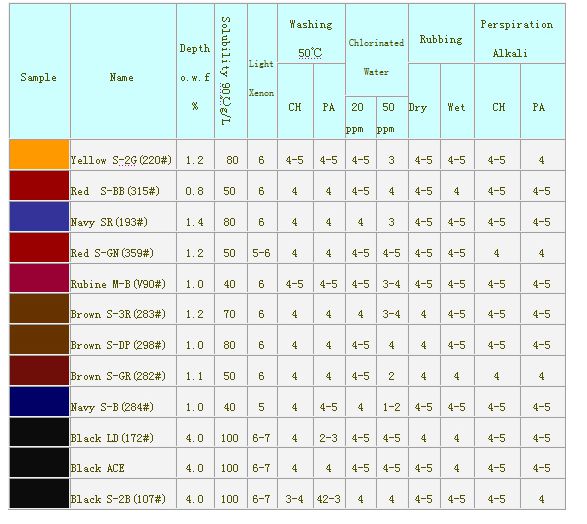
Task: Select the Solubility 90°C g/L header
Action: coord(231,71)
